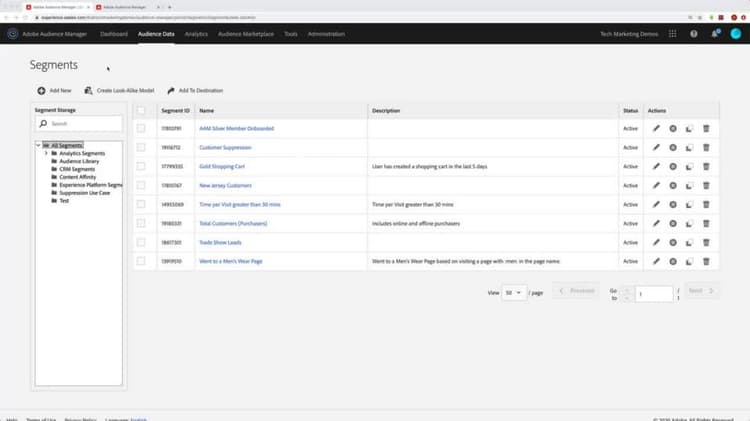Check the Trade Show Leads row
Viewport: 750px width, 421px height.
[x=141, y=243]
